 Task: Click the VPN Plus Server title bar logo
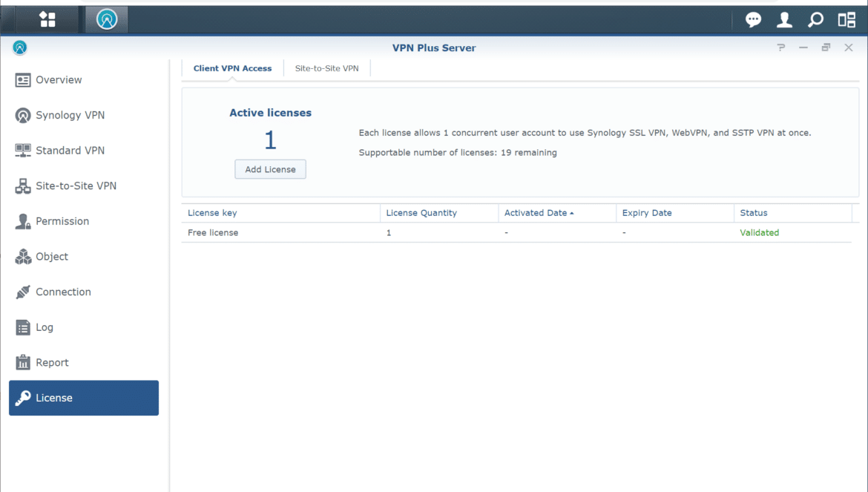[20, 47]
